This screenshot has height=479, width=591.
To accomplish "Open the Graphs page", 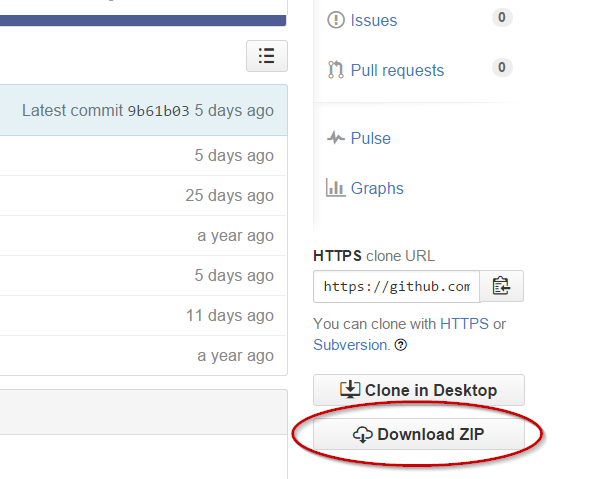I will click(x=377, y=188).
